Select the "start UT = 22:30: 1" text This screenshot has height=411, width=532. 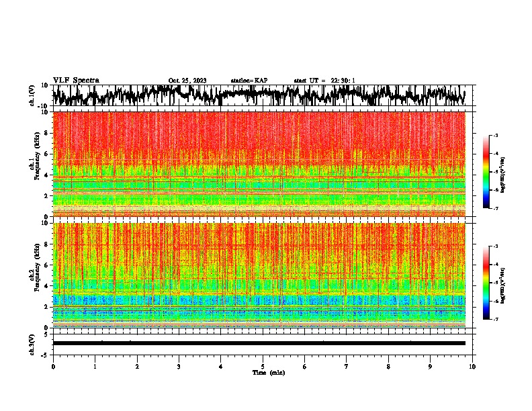pyautogui.click(x=324, y=81)
